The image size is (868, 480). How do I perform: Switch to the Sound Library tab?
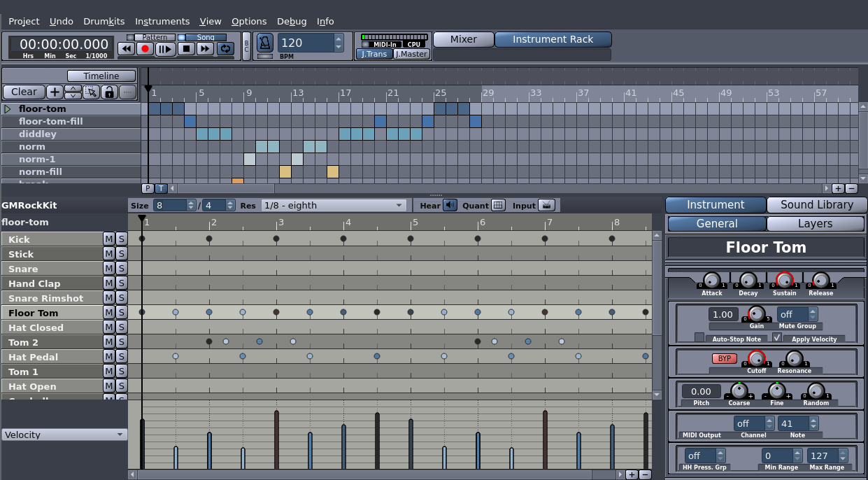coord(816,205)
